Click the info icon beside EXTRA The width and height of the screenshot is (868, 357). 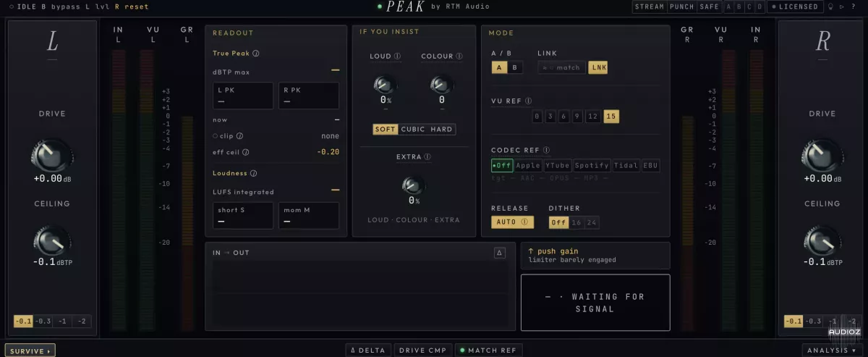pyautogui.click(x=427, y=156)
